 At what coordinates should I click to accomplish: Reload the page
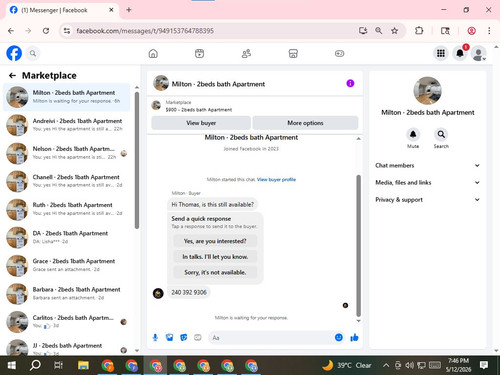tap(46, 31)
